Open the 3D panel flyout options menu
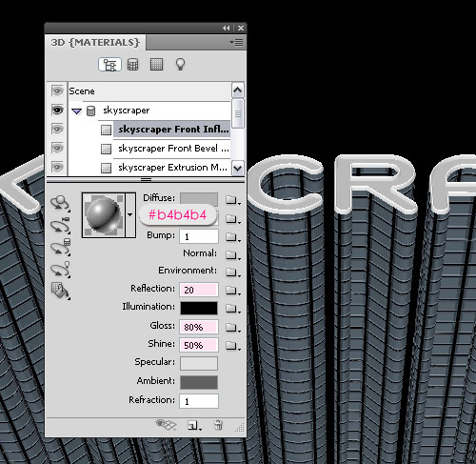The width and height of the screenshot is (476, 464). click(236, 42)
